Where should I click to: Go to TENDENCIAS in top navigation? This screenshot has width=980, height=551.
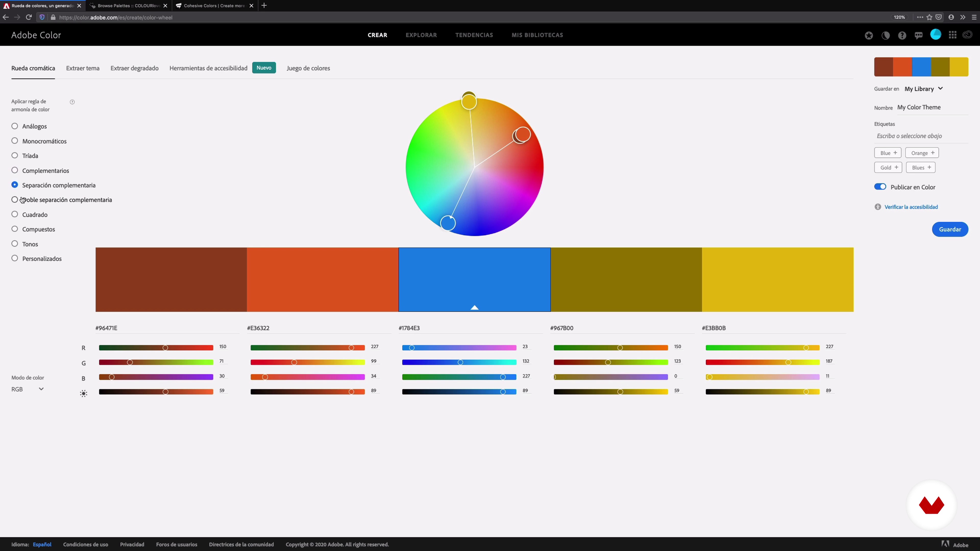point(474,35)
